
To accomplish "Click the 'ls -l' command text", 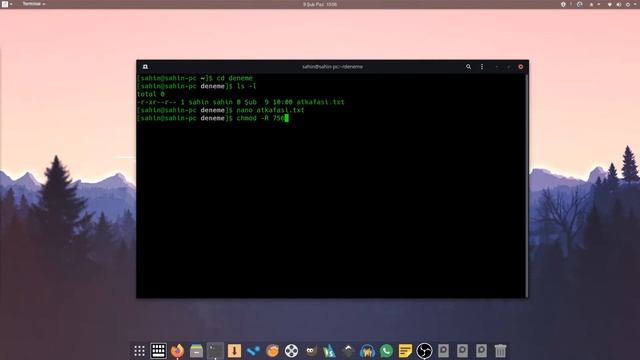I will point(247,86).
